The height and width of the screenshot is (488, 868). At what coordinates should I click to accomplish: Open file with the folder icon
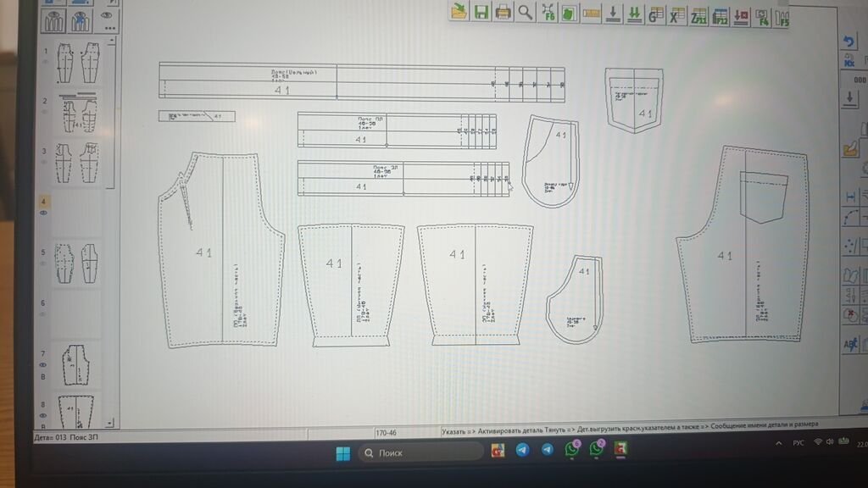[459, 12]
